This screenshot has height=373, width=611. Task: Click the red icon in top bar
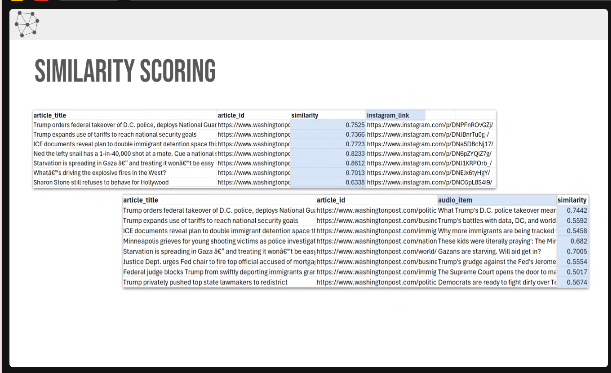click(41, 1)
